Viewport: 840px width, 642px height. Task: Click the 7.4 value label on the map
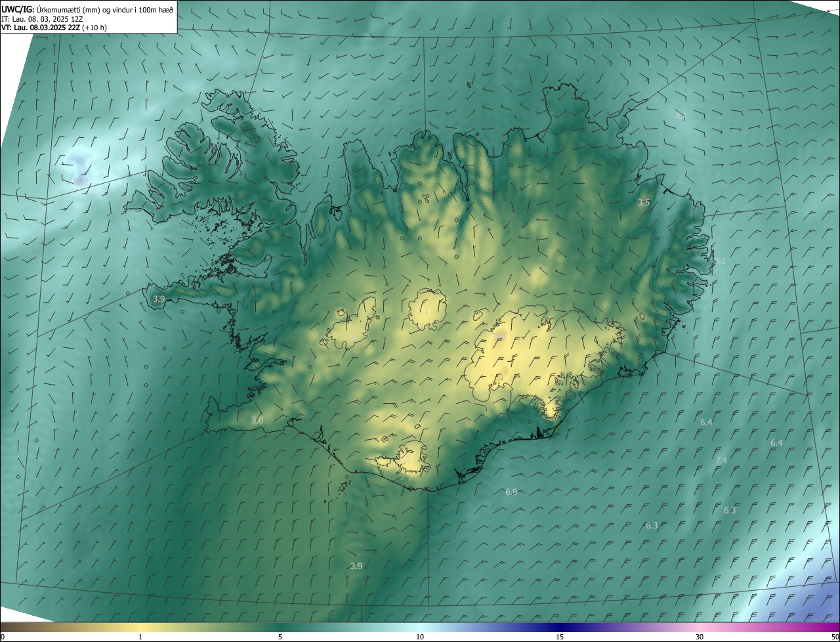click(721, 461)
